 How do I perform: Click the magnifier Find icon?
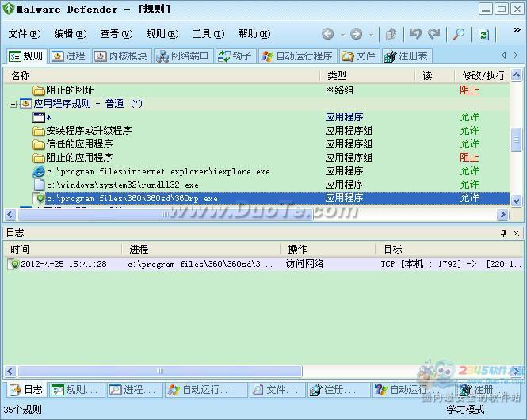coord(458,34)
